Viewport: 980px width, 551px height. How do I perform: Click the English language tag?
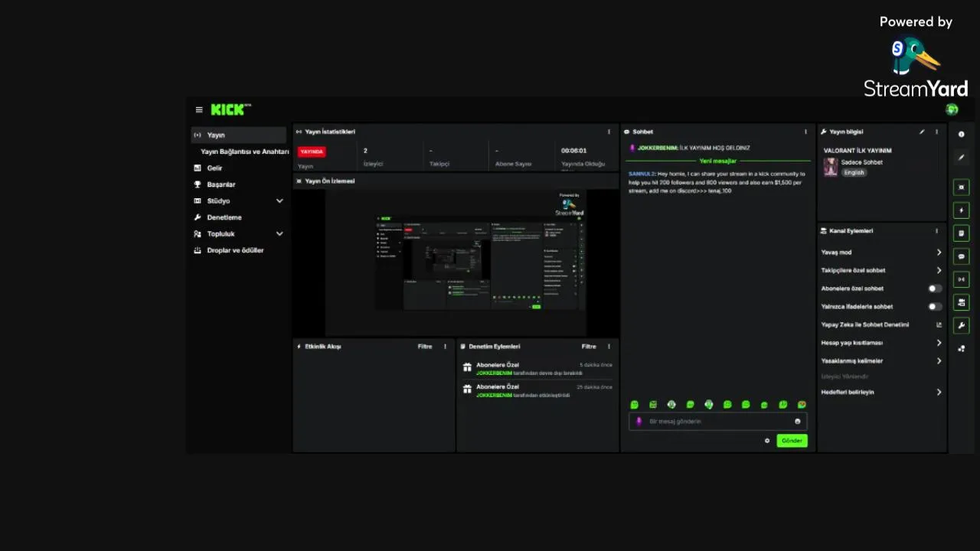click(854, 172)
